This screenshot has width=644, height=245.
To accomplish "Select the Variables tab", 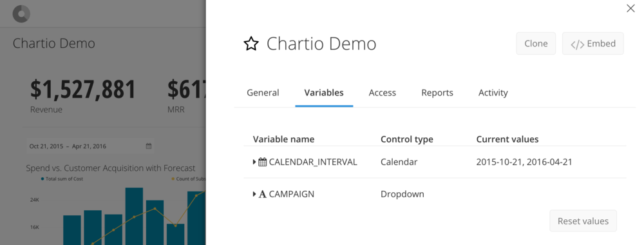I will [x=324, y=93].
